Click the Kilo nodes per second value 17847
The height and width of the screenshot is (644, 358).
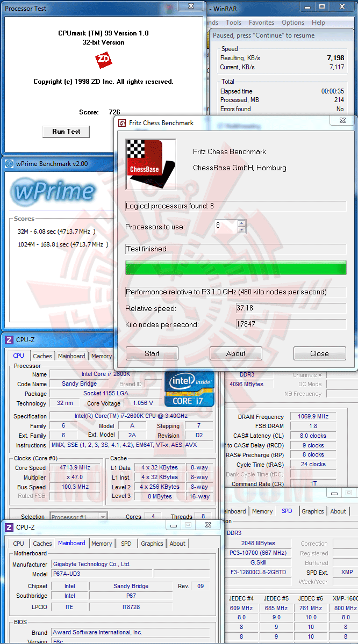point(291,324)
